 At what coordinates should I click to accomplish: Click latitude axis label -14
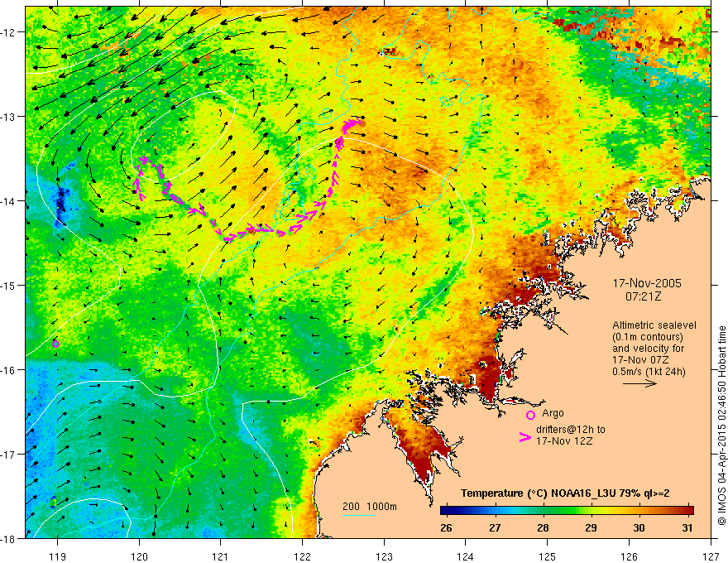point(9,201)
